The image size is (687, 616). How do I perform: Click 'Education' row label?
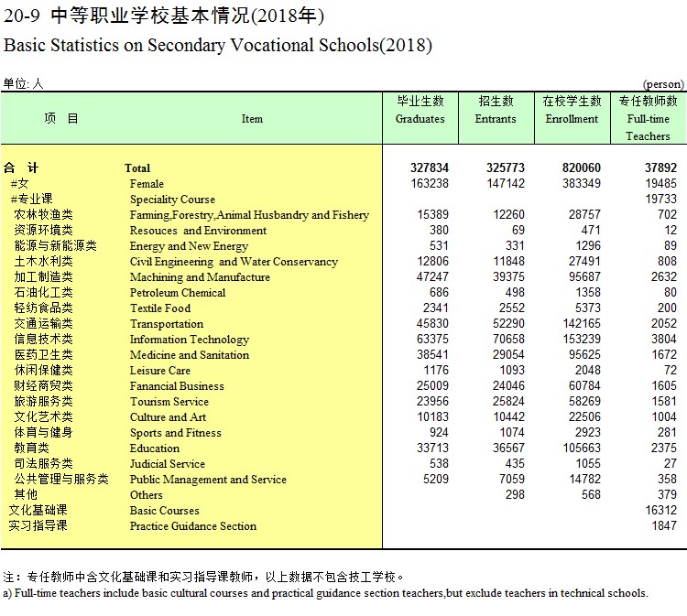click(154, 448)
